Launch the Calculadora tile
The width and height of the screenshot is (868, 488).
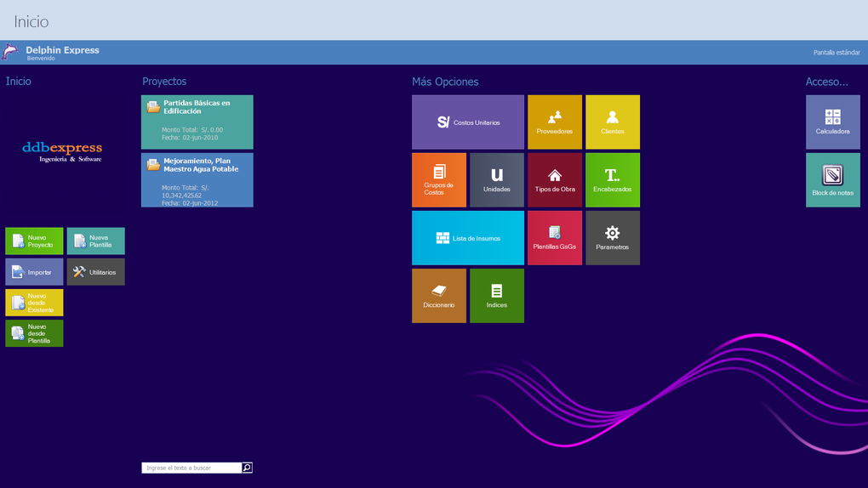point(833,122)
